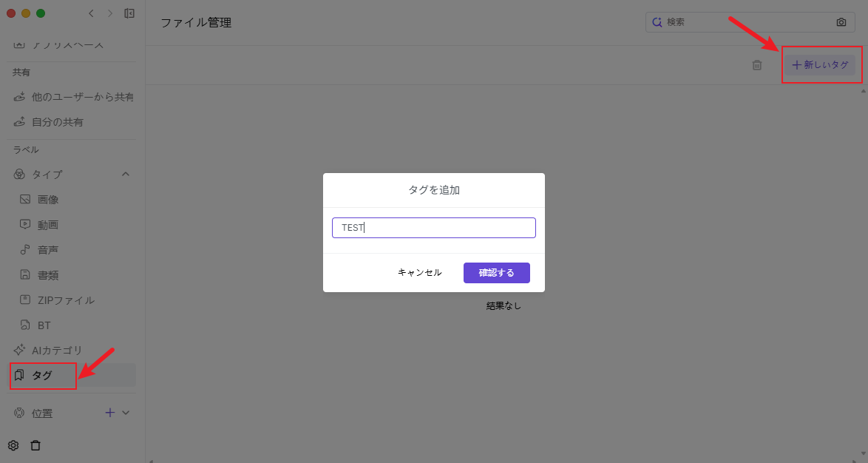
Task: Navigate back with the left arrow
Action: point(91,13)
